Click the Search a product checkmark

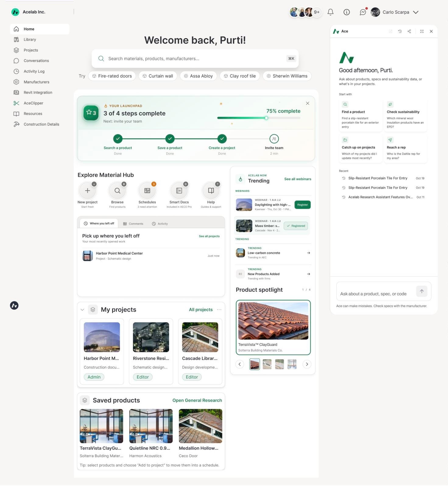(118, 139)
